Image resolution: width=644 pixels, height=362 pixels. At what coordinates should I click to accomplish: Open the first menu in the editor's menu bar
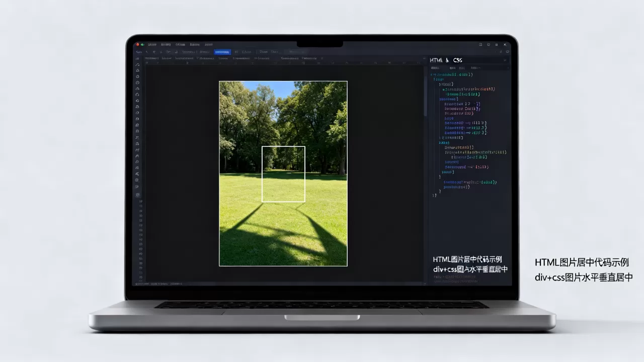(152, 45)
